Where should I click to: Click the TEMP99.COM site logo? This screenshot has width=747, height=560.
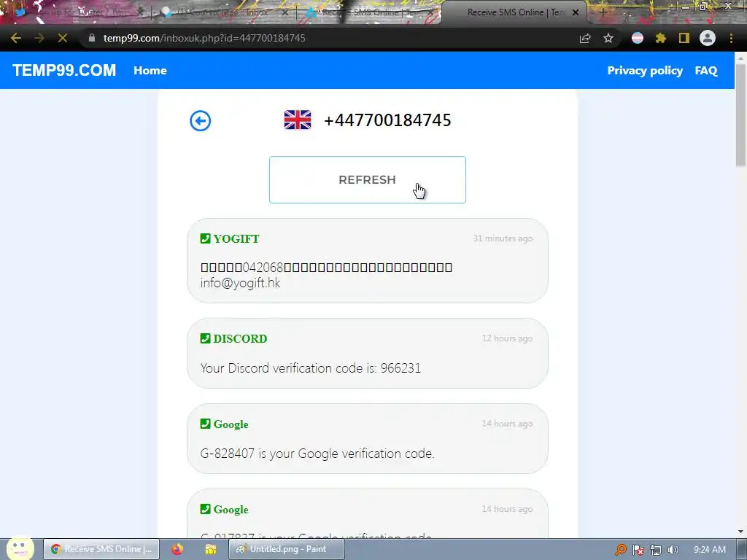coord(64,71)
